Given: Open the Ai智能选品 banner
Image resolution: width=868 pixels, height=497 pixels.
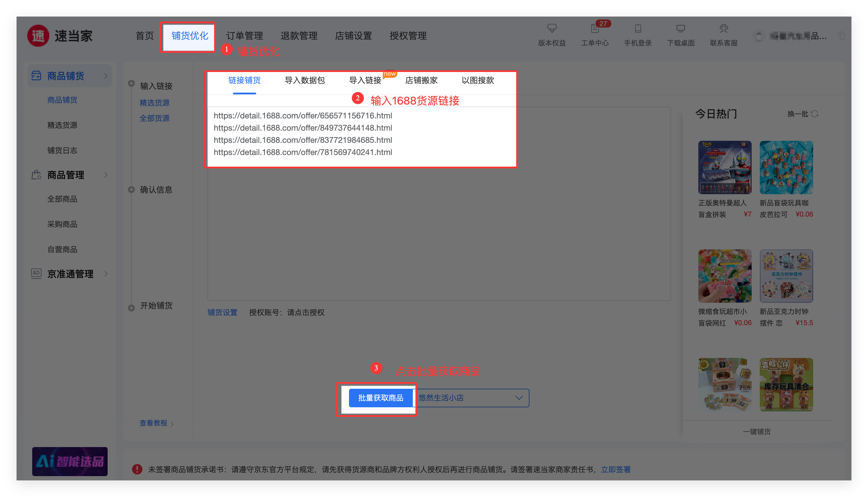Looking at the screenshot, I should pos(70,461).
